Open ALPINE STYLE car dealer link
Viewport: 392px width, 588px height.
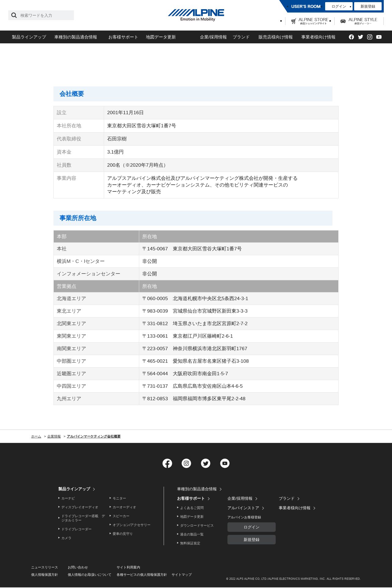point(359,21)
